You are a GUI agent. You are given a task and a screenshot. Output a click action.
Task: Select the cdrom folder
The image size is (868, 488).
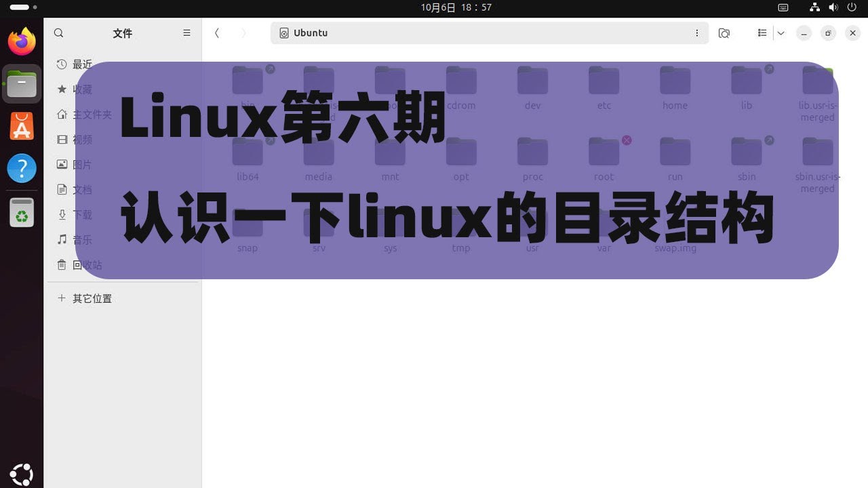tap(461, 89)
